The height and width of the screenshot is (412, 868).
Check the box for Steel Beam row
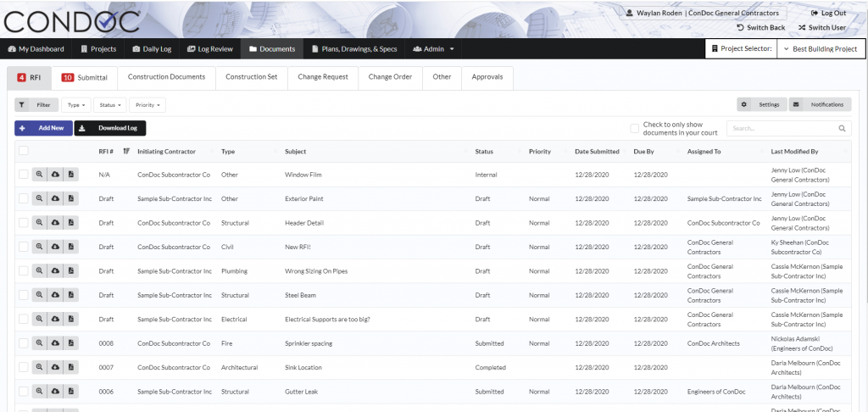[23, 295]
